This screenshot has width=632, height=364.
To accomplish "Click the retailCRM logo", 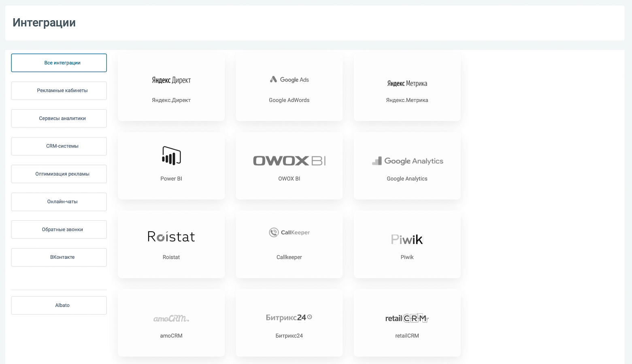I will [x=407, y=318].
